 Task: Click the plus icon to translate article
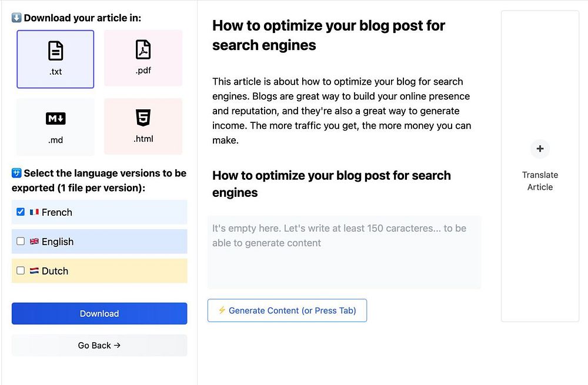tap(540, 149)
